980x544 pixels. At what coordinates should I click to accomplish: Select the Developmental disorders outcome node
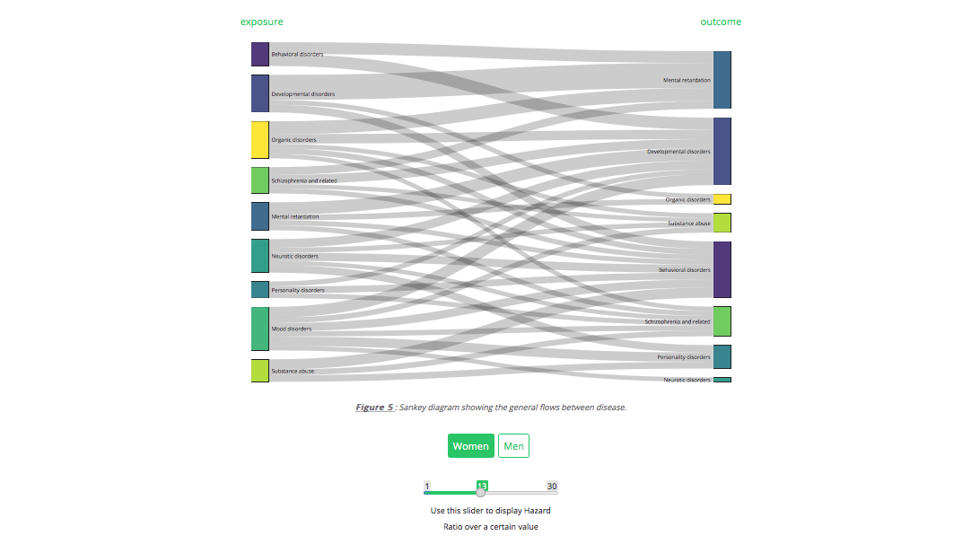[722, 151]
